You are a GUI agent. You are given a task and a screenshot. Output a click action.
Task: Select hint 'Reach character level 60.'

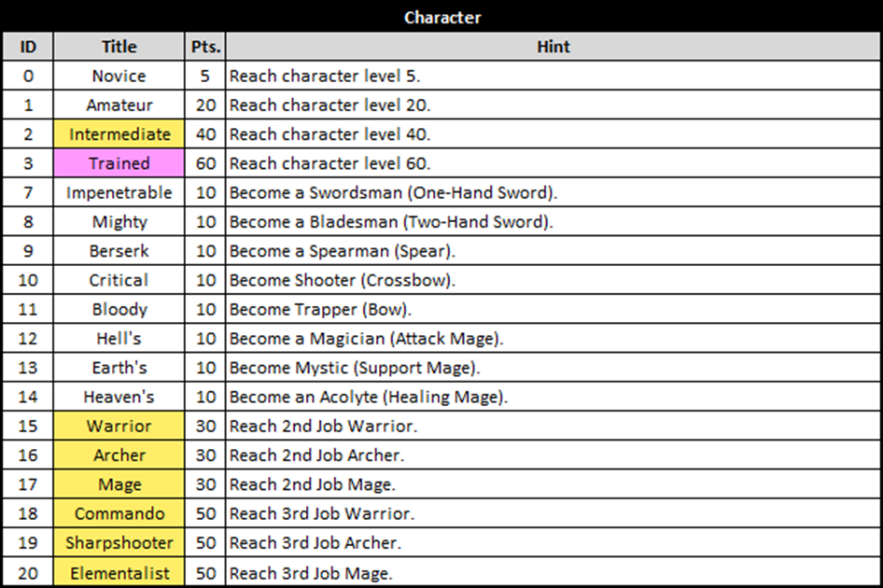coord(330,163)
